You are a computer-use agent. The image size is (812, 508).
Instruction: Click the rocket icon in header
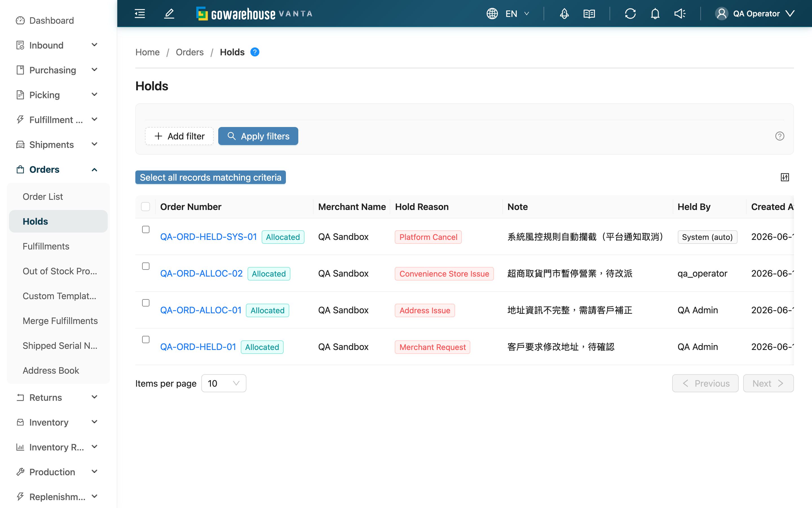pyautogui.click(x=564, y=14)
